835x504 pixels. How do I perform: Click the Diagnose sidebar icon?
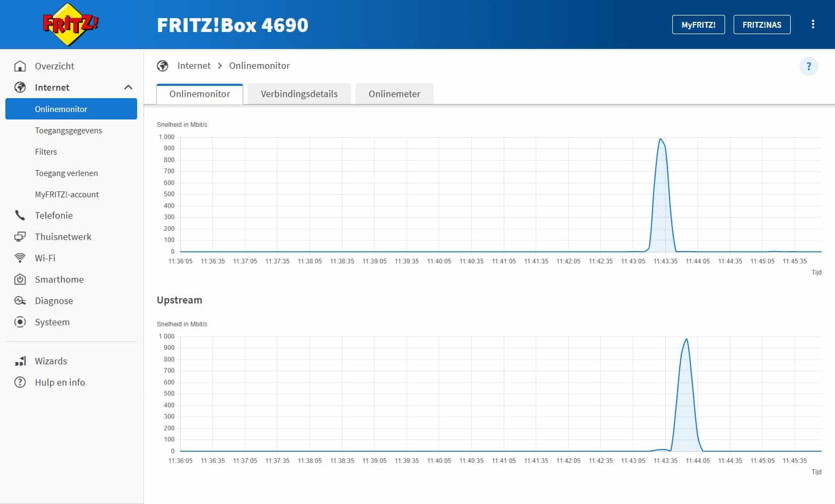tap(20, 301)
